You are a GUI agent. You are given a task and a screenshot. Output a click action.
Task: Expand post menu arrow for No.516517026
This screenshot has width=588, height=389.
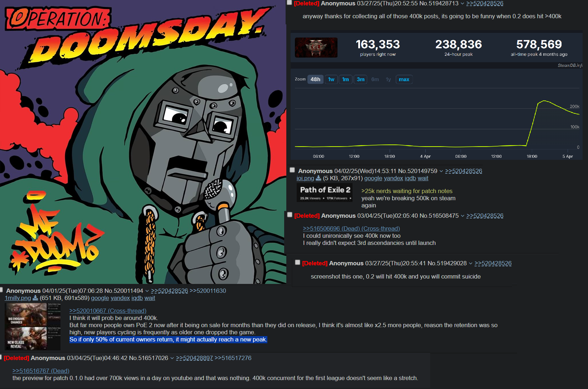[x=172, y=358]
